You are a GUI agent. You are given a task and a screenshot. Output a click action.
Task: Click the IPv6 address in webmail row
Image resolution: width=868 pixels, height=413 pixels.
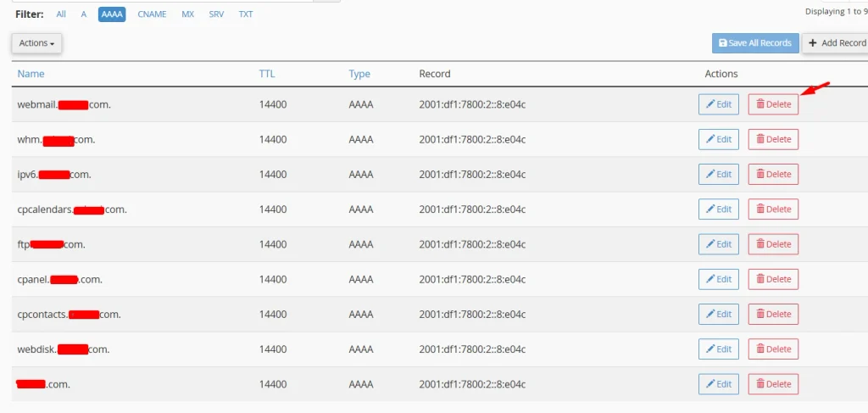pos(472,104)
